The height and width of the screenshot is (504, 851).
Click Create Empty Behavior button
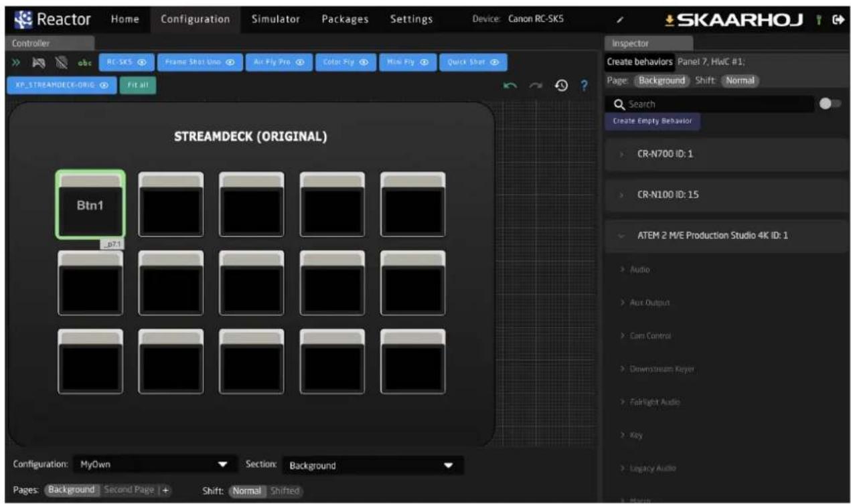(654, 121)
